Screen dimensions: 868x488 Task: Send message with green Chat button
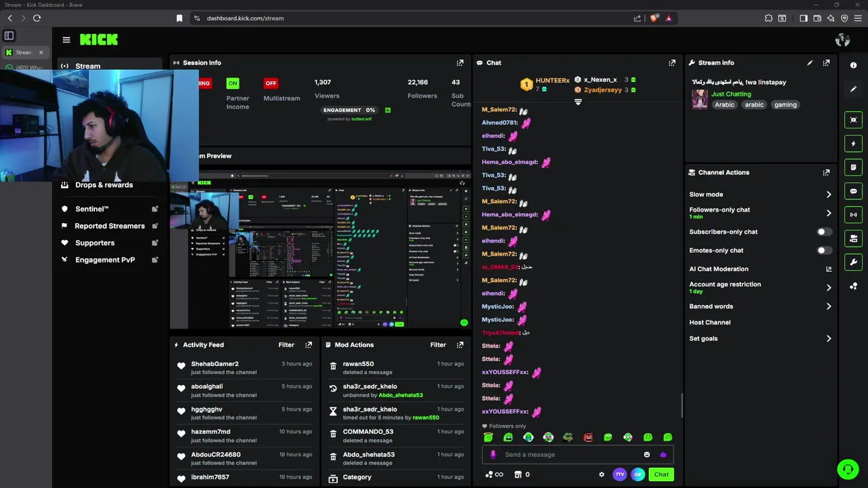click(661, 474)
